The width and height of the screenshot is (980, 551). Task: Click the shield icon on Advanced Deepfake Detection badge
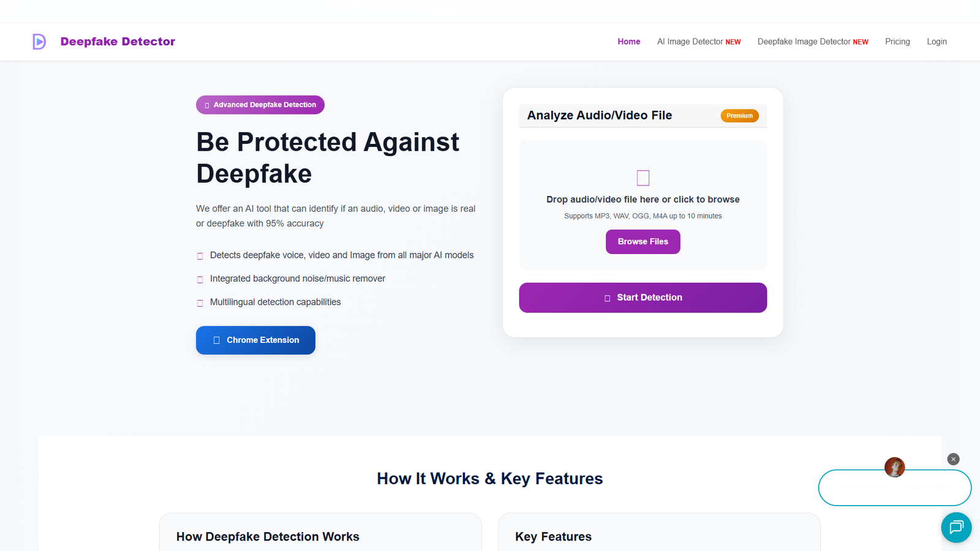[x=206, y=105]
